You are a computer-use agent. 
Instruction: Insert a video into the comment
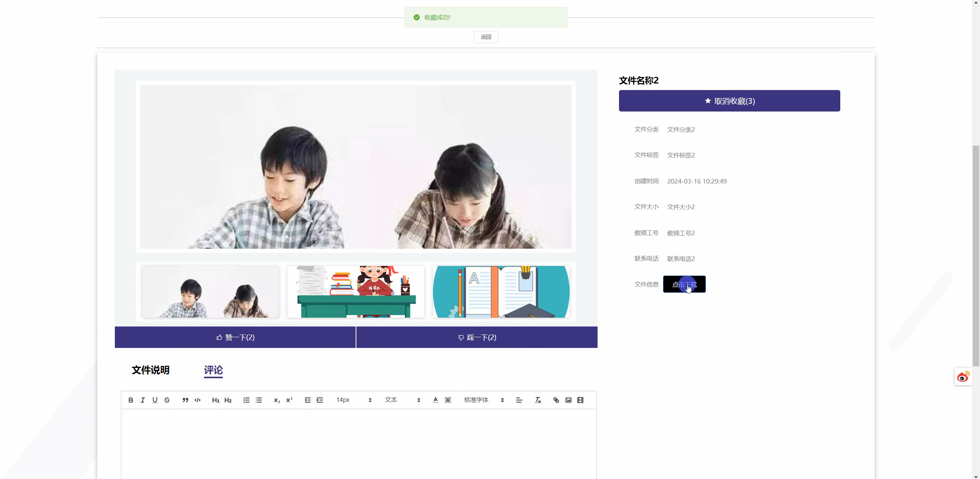tap(580, 400)
